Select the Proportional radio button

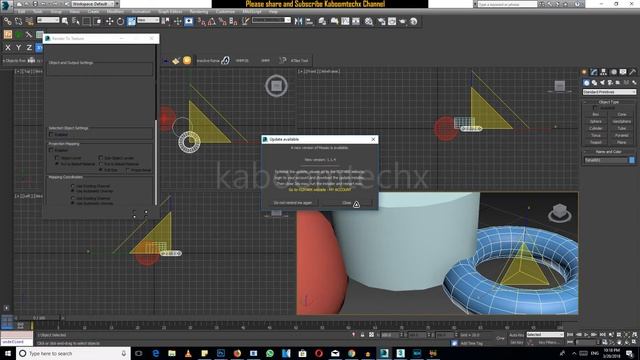(128, 169)
